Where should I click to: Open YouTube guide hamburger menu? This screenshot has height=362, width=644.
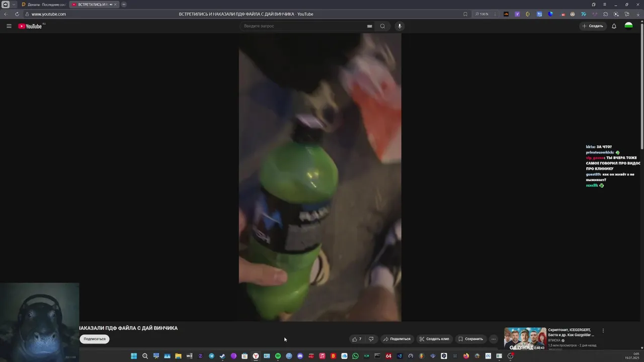(x=9, y=26)
